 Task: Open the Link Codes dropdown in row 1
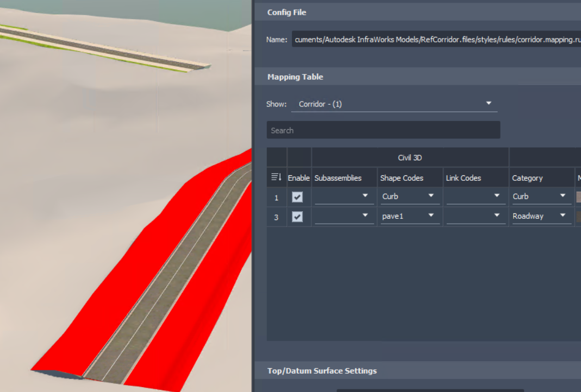click(x=476, y=196)
